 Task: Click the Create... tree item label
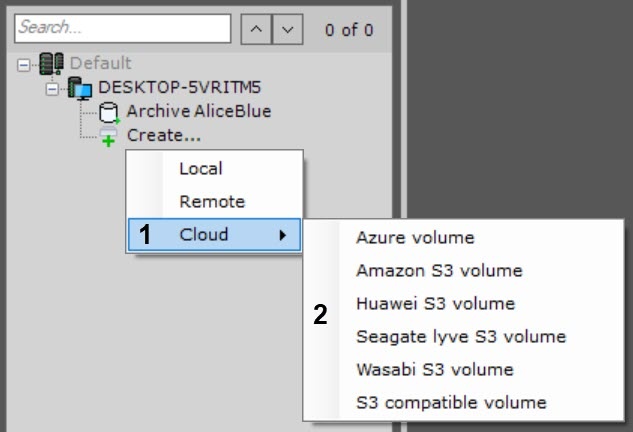coord(163,135)
